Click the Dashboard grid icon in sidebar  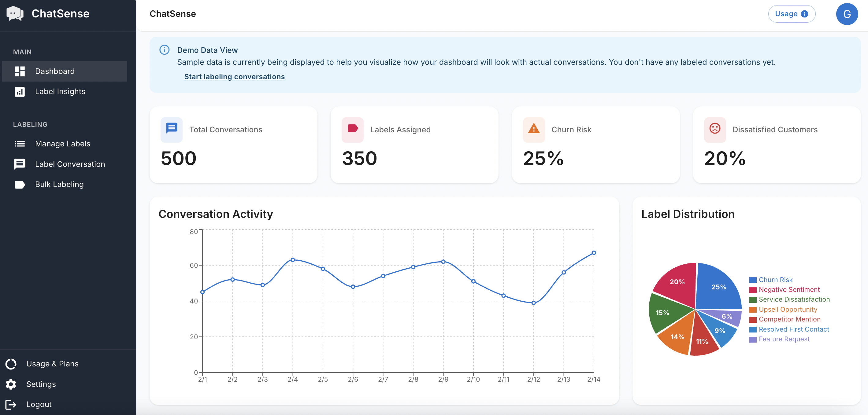click(x=20, y=71)
